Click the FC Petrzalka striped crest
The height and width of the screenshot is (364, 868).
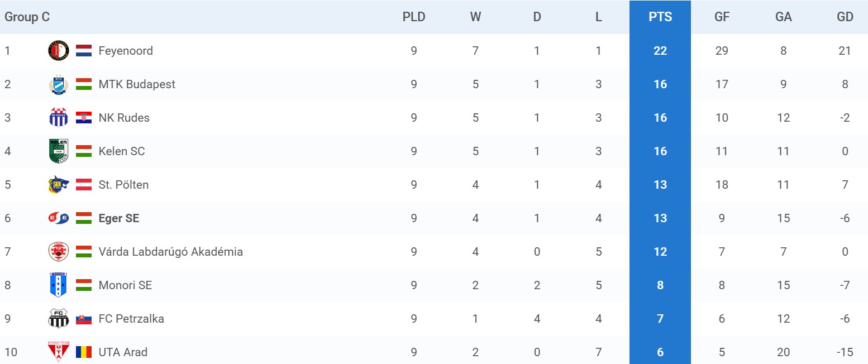pyautogui.click(x=58, y=319)
